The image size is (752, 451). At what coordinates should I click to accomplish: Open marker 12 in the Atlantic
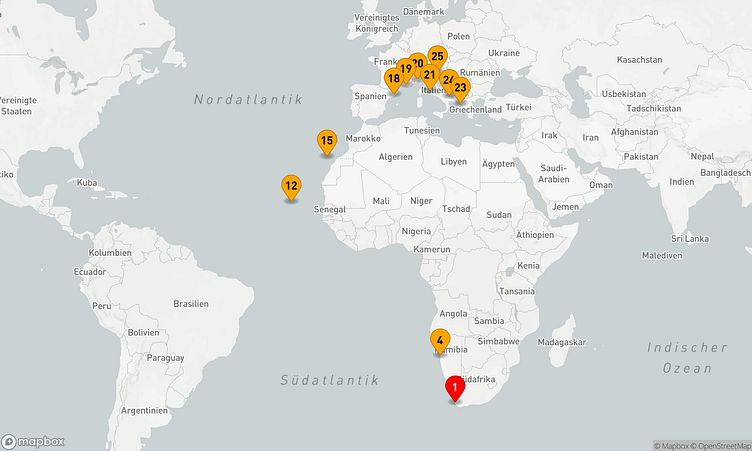[x=291, y=186]
